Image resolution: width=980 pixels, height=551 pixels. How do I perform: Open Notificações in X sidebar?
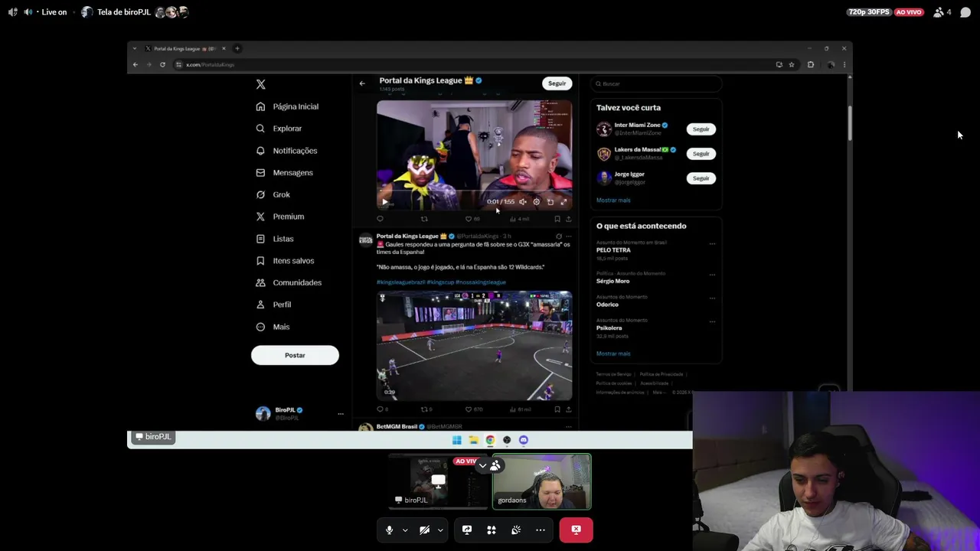coord(286,151)
